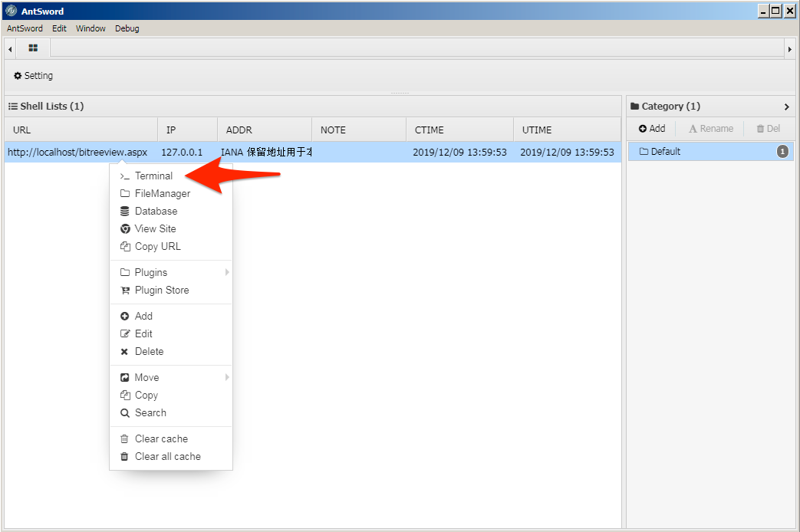Sort by the IP column header

188,130
